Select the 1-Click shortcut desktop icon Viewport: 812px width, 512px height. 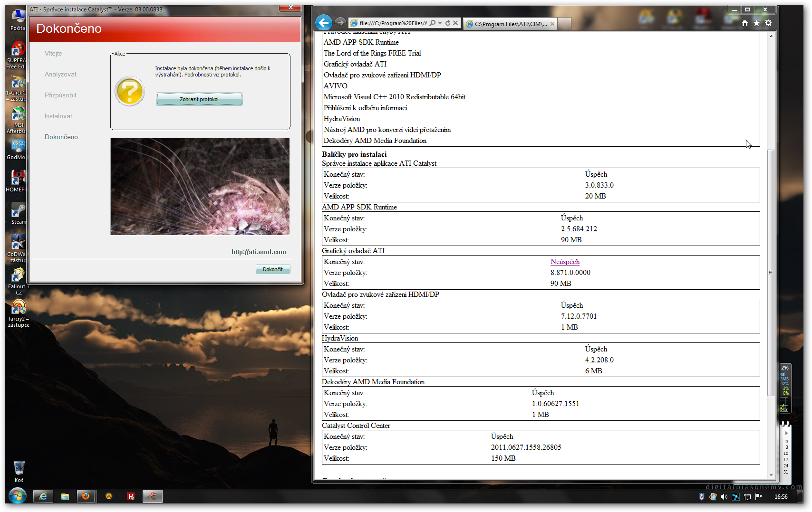(x=17, y=89)
